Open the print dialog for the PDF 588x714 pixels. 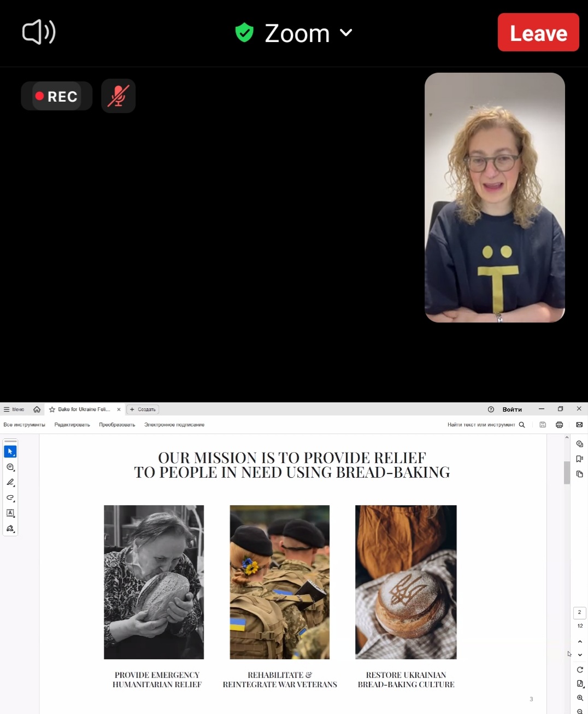point(559,425)
